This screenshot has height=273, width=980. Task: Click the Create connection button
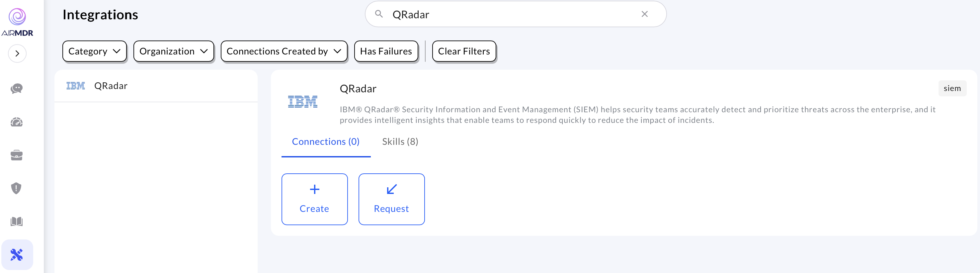tap(315, 199)
